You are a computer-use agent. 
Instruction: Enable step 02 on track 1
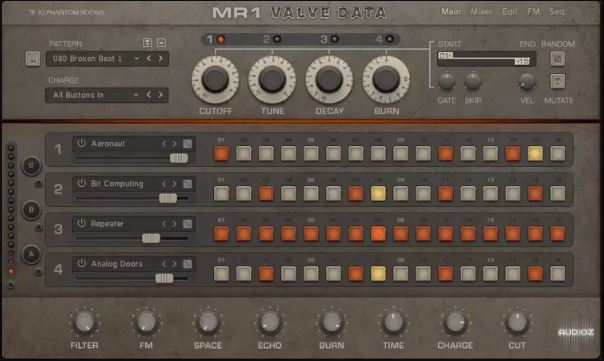click(243, 153)
